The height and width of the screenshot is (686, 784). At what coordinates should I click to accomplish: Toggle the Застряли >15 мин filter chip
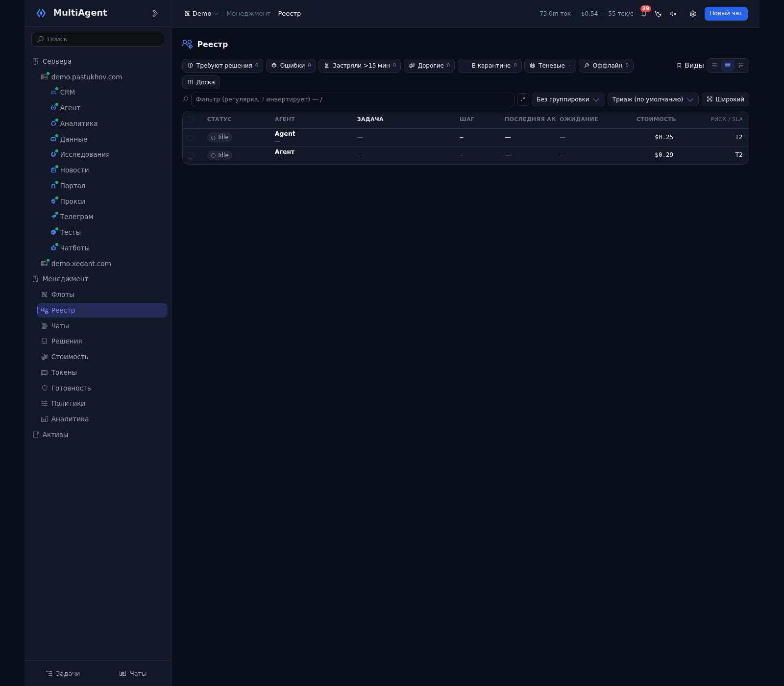[360, 66]
